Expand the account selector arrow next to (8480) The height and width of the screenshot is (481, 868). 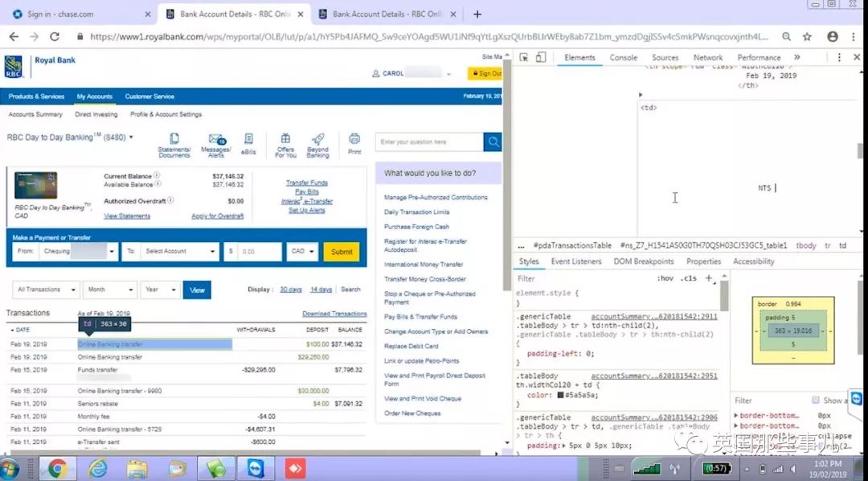[x=131, y=137]
